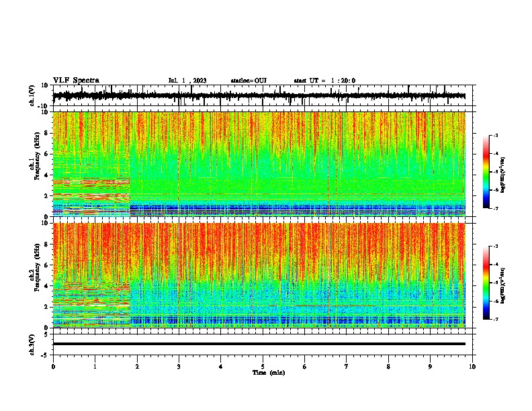Viewport: 532px width, 411px height.
Task: Click the ch.1 spectrogram panel
Action: coord(259,164)
